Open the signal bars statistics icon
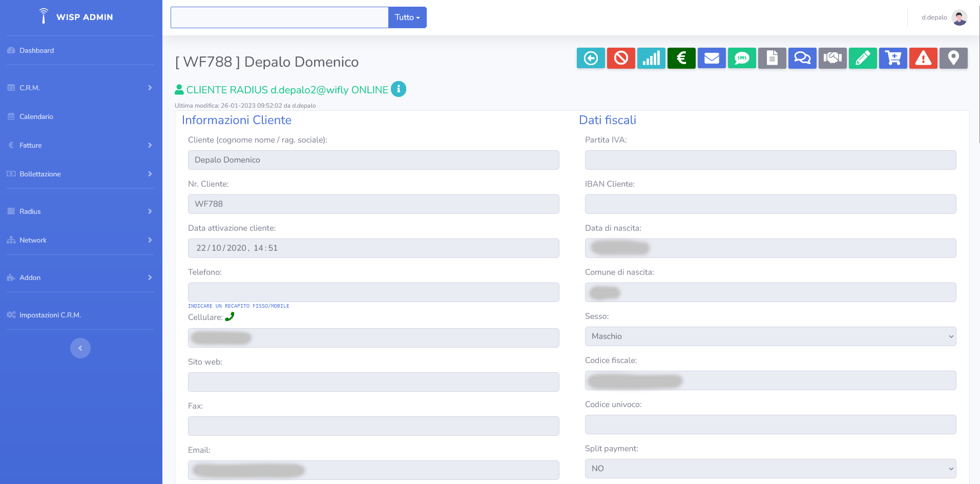Screen dimensions: 980x484 (x=651, y=58)
